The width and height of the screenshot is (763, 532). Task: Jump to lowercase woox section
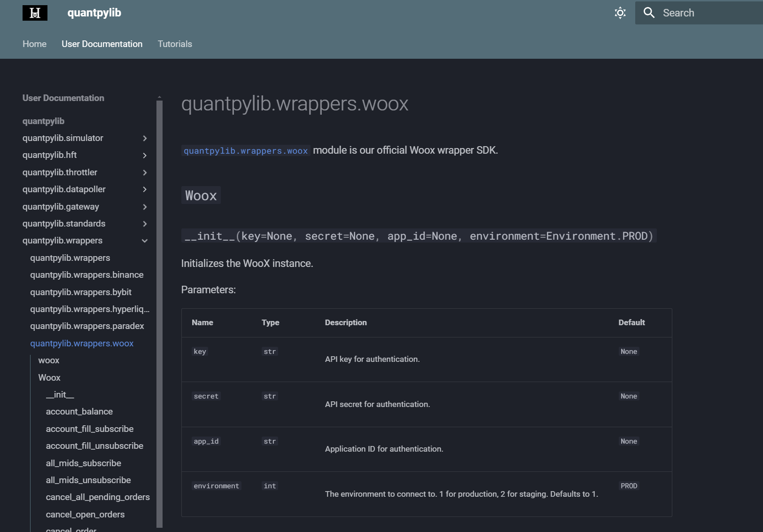click(x=49, y=360)
